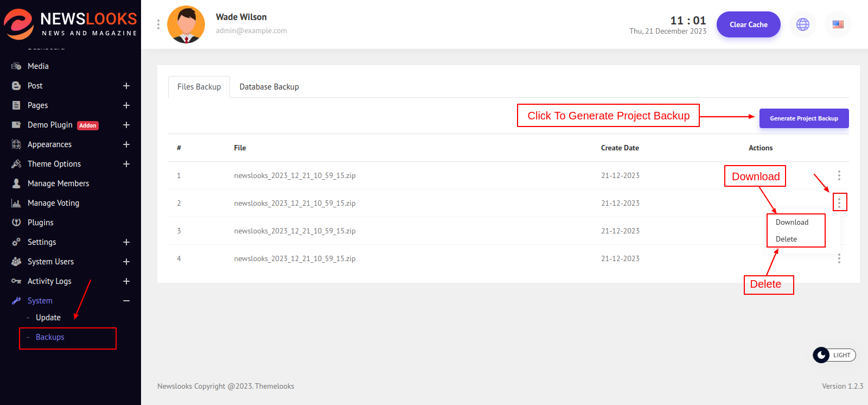Click the globe website icon in header
The width and height of the screenshot is (868, 405).
click(802, 24)
